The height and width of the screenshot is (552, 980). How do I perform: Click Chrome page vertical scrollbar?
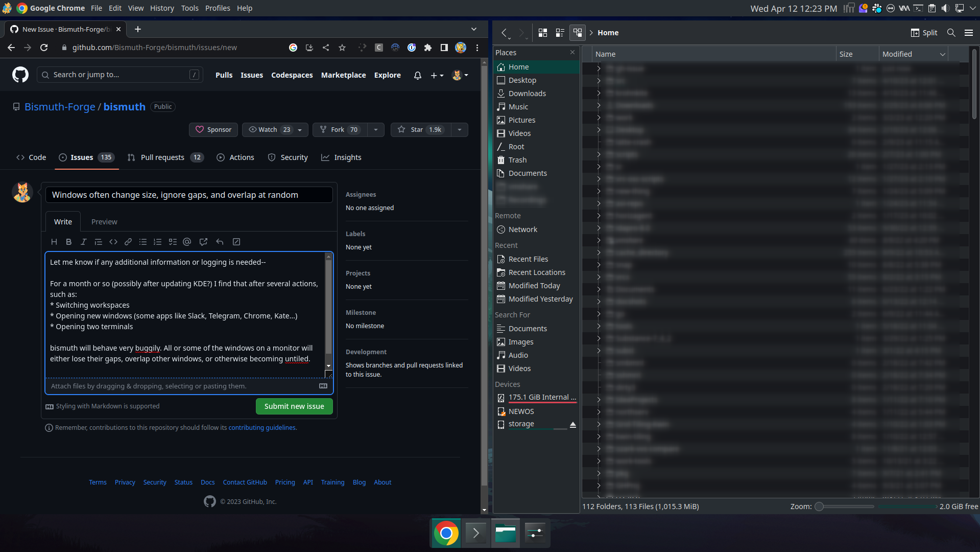click(484, 276)
